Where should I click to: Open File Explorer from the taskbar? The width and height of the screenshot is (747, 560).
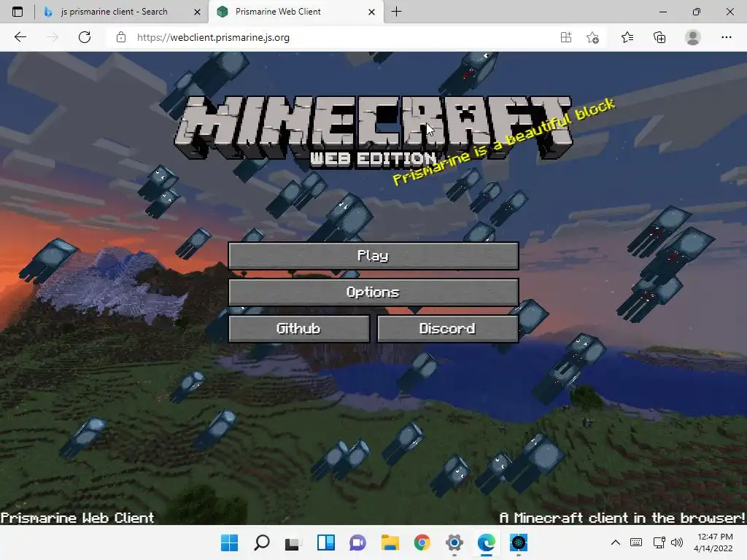point(390,542)
